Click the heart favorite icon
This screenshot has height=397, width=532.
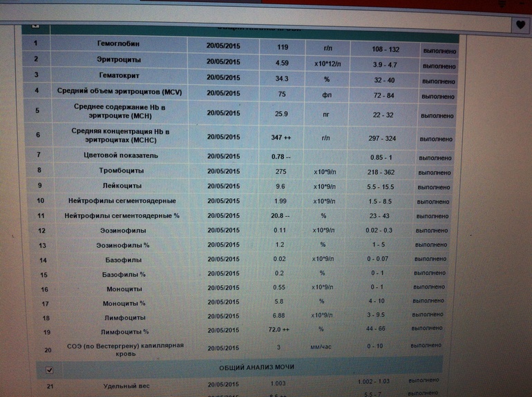point(520,24)
